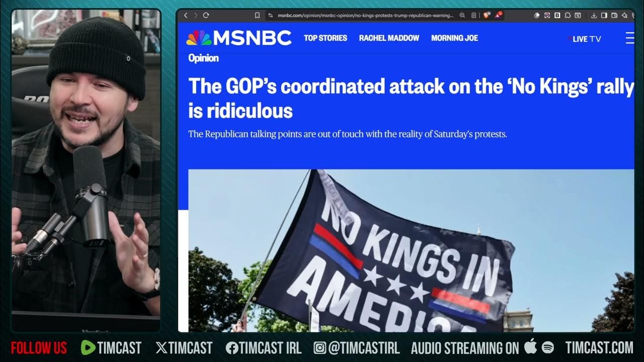
Task: Reload the MSNBC page
Action: pos(206,16)
